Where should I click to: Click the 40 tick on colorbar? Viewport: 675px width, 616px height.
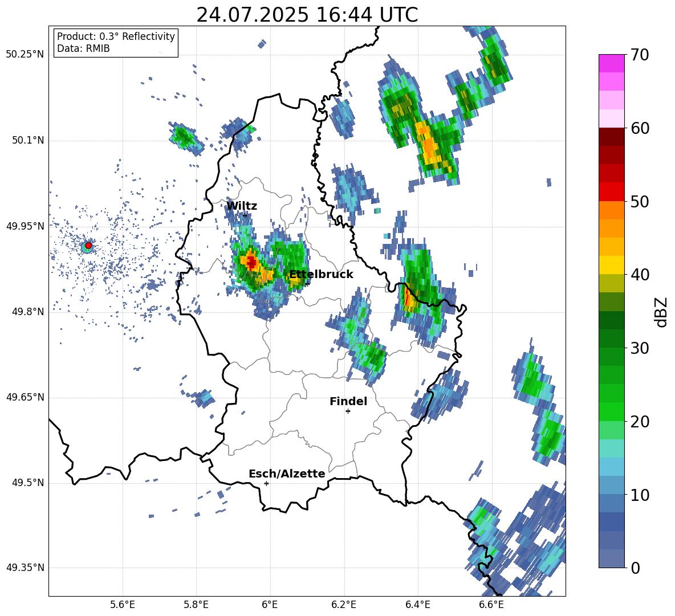pos(639,275)
